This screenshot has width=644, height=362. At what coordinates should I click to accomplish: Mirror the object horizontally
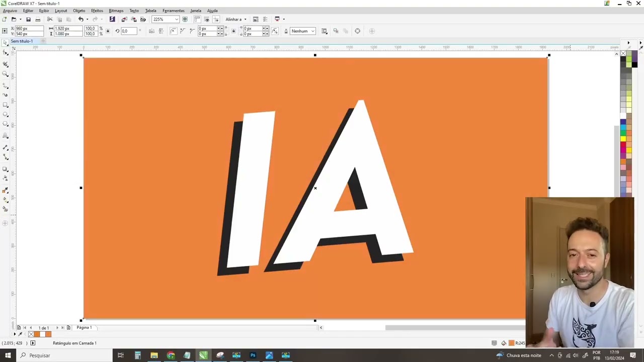151,31
